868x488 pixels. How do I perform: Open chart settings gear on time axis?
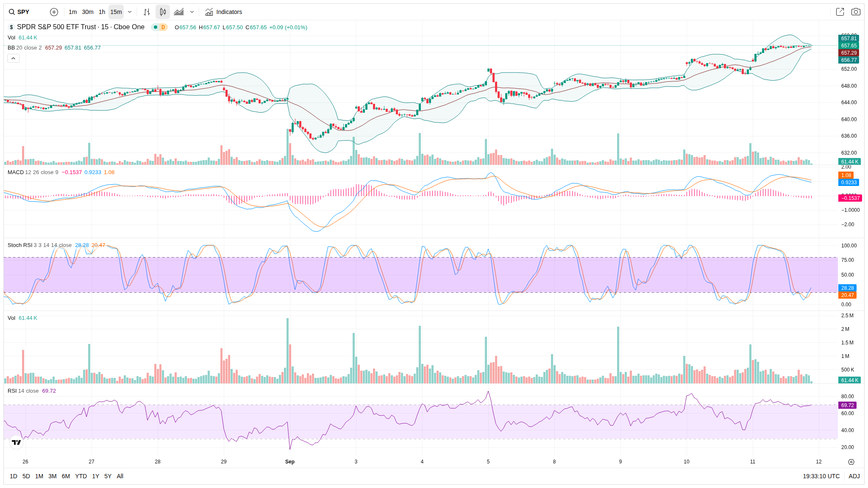coord(851,462)
